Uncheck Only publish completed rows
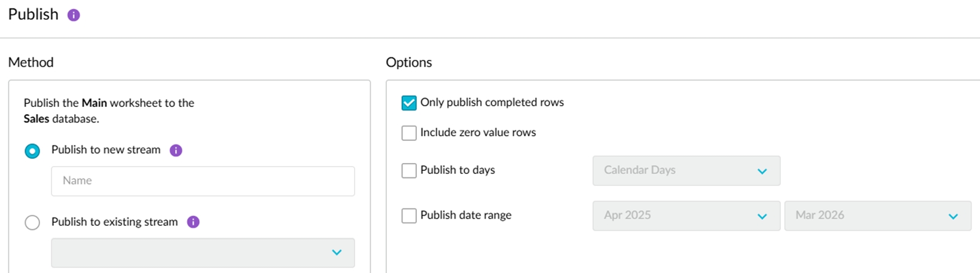This screenshot has width=980, height=273. [409, 103]
